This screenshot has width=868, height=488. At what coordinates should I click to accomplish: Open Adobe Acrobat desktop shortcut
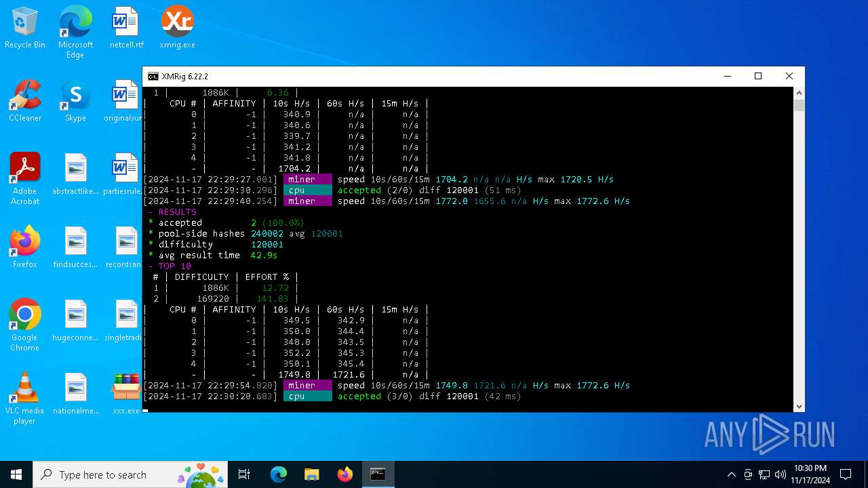(x=25, y=178)
